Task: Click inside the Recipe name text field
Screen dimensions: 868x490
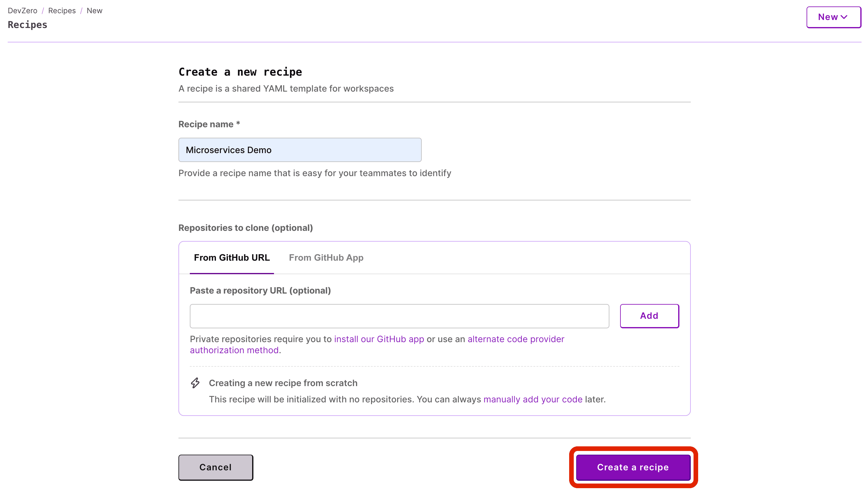Action: [x=299, y=150]
